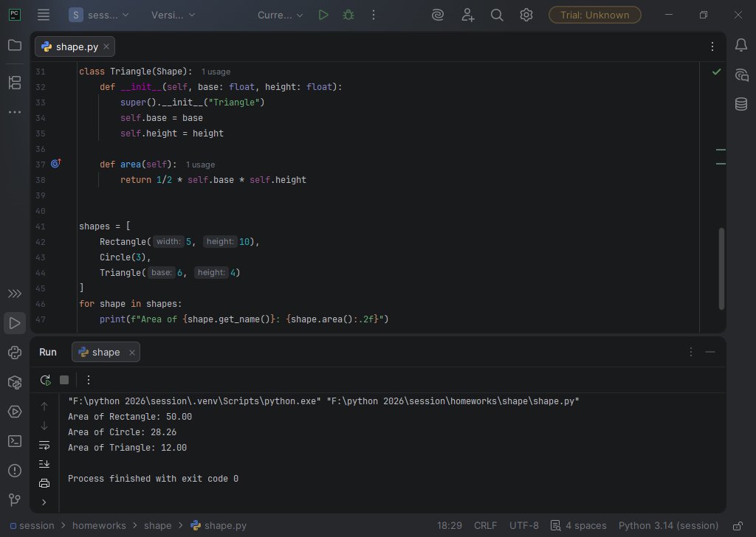Open the Project tool window folder icon
This screenshot has height=537, width=756.
point(15,45)
